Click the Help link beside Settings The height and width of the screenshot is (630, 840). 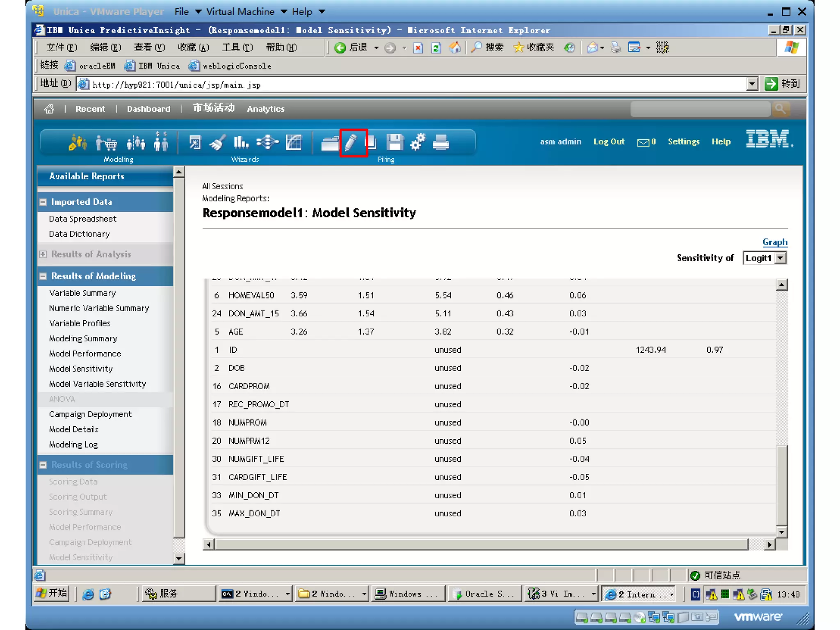(721, 142)
